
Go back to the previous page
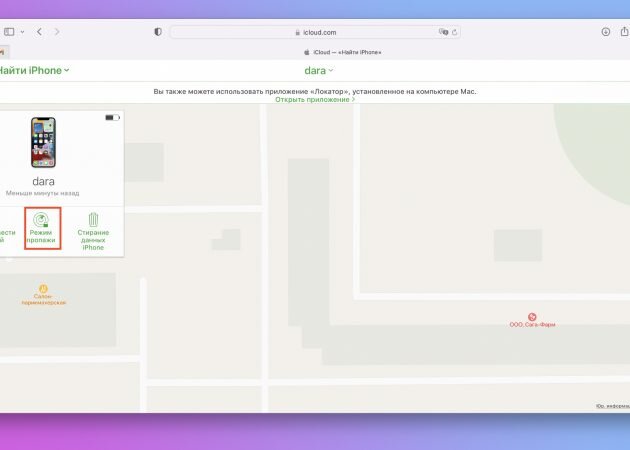click(x=39, y=32)
